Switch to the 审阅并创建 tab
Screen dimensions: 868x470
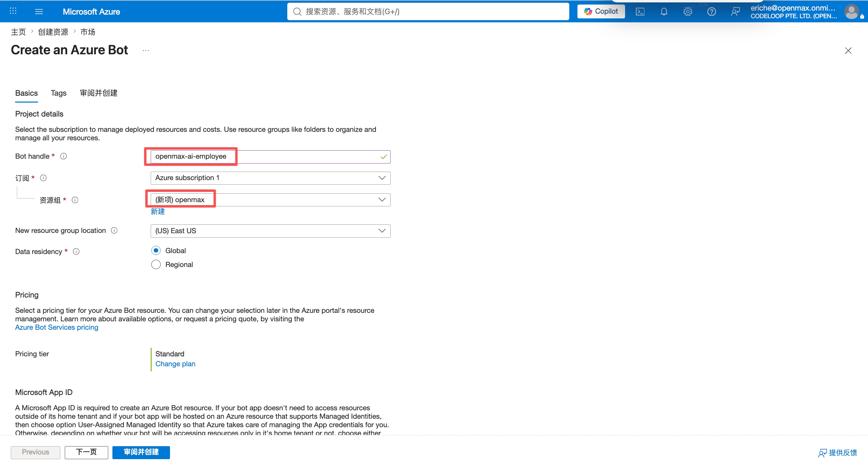pyautogui.click(x=98, y=93)
